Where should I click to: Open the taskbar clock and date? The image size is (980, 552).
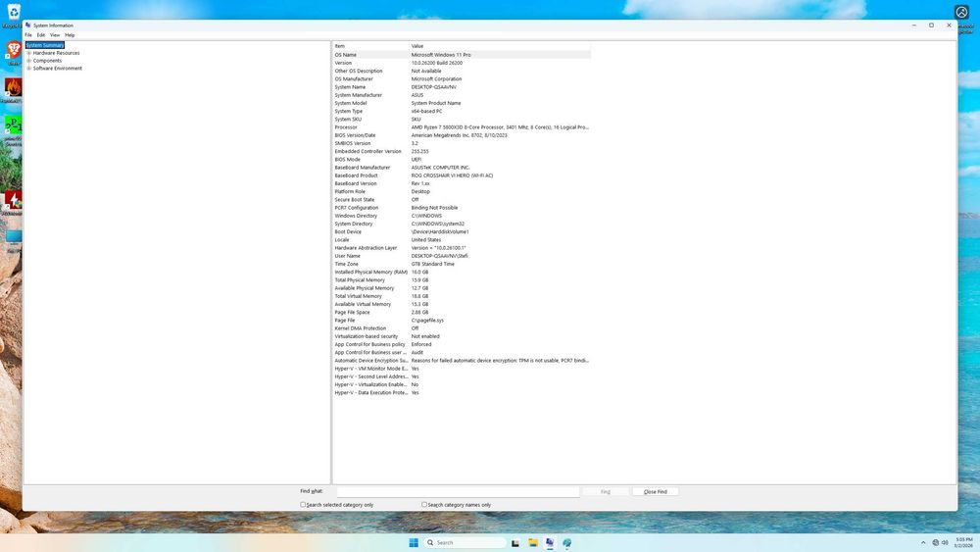point(963,542)
